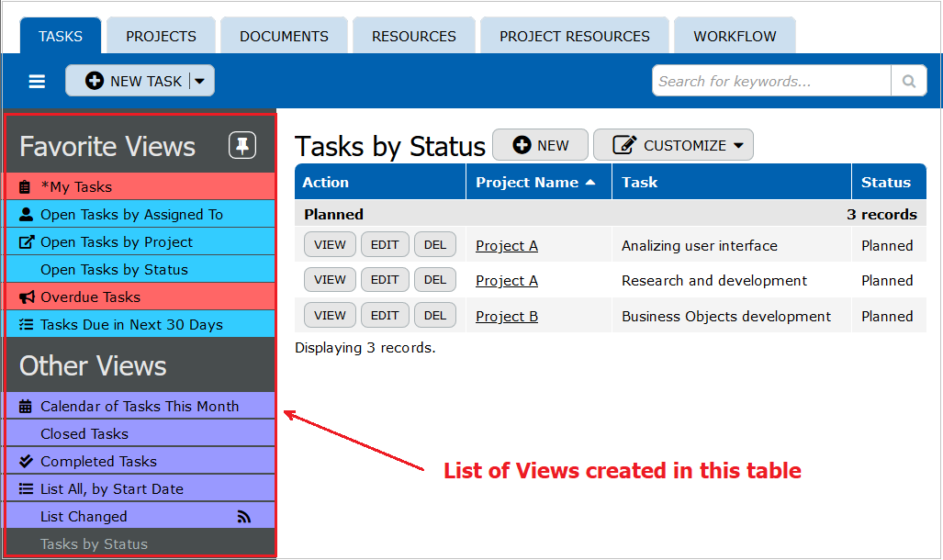Click EDIT for Analizing user interface task
The height and width of the screenshot is (560, 943).
click(x=385, y=245)
